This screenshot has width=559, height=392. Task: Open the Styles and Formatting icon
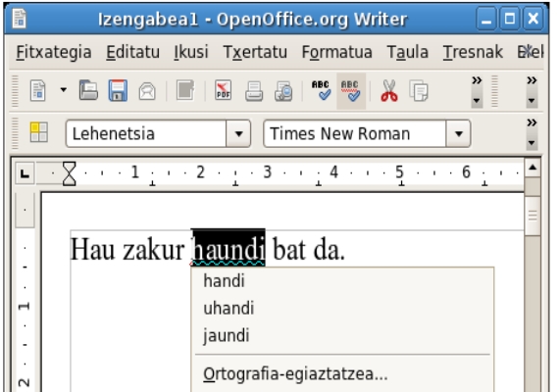point(39,132)
